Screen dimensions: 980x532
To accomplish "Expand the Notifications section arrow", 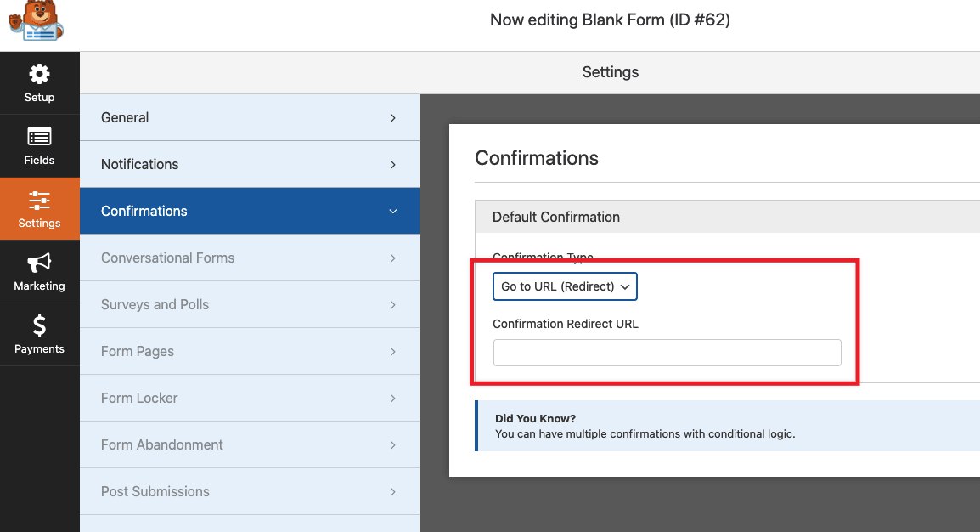I will coord(392,165).
